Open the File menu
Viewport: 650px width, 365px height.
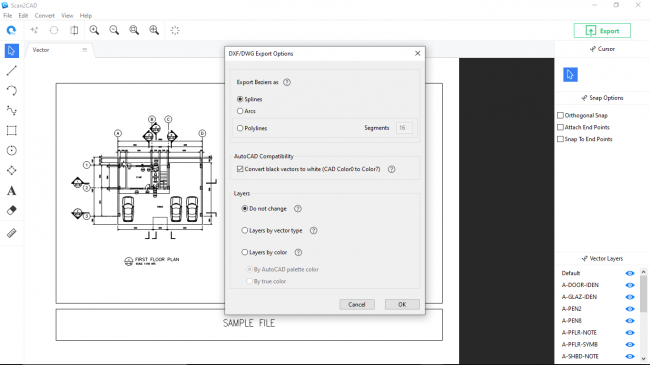point(7,16)
